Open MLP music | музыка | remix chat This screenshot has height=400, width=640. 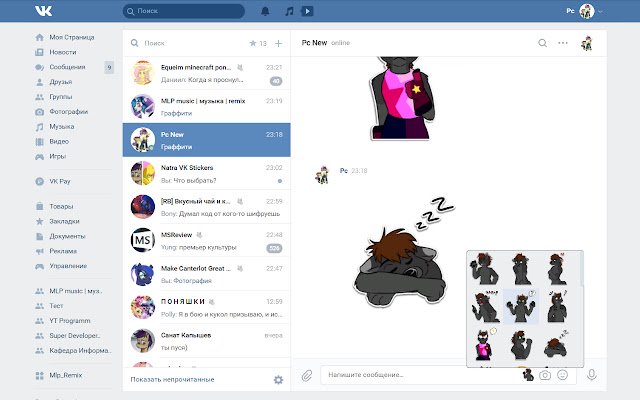pos(207,107)
